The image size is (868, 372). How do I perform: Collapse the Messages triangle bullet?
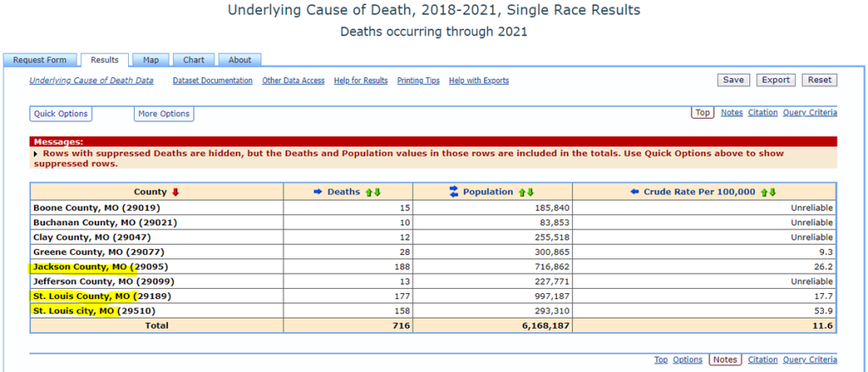[36, 153]
